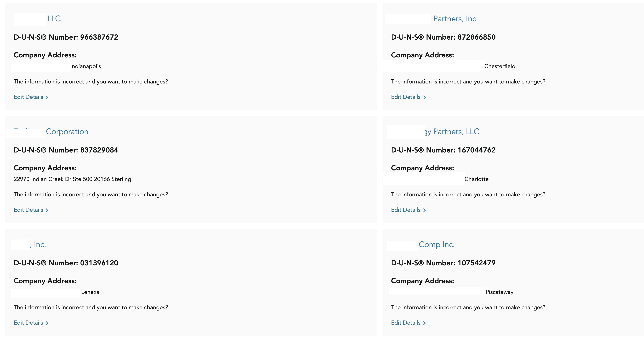Viewport: 644px width, 341px height.
Task: Open the LLC company title in Indianapolis card
Action: (54, 19)
